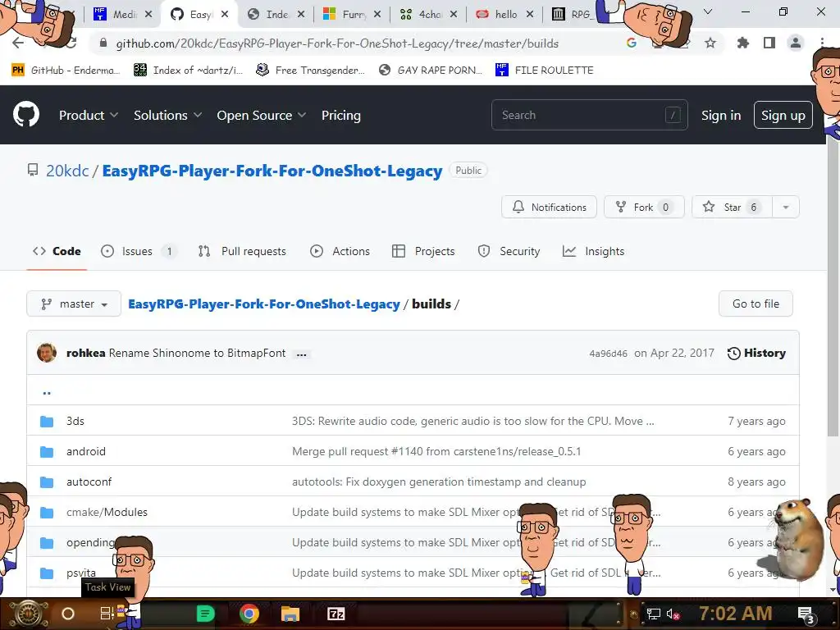Open the autoconf folder
This screenshot has height=630, width=840.
[x=89, y=482]
